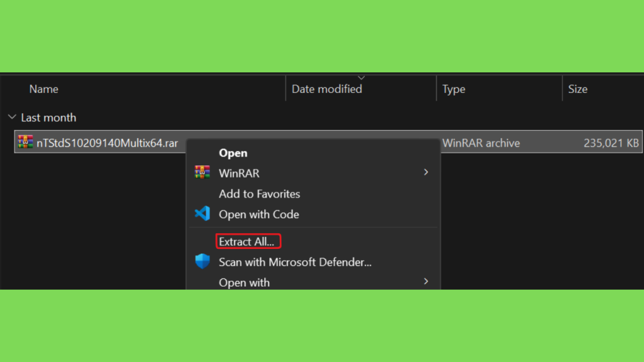Sort by the Name column header
644x362 pixels.
pyautogui.click(x=43, y=89)
